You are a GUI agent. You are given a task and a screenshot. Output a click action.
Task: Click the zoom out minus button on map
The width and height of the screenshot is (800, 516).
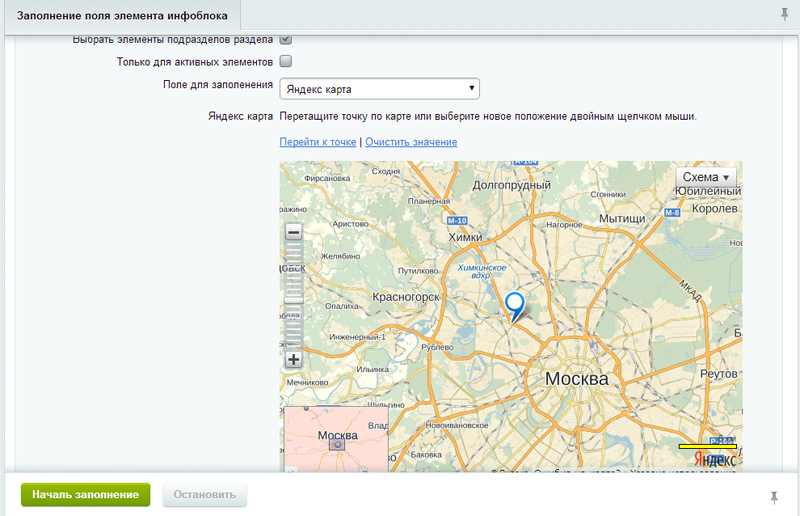[x=293, y=232]
